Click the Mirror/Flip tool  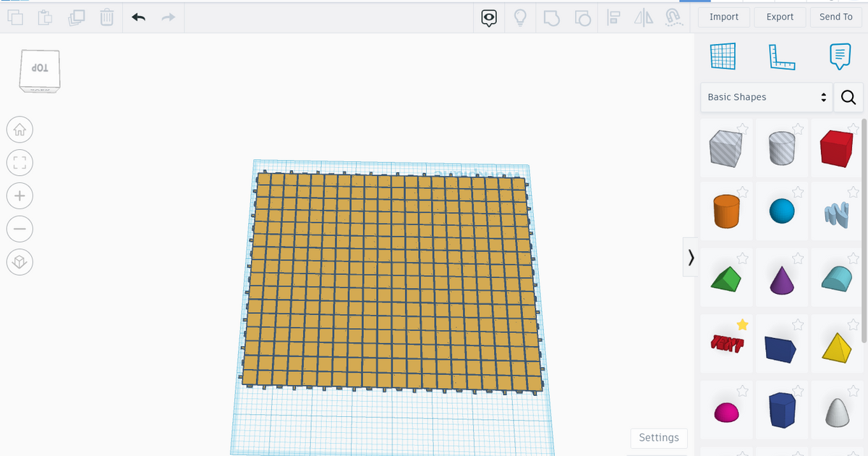pyautogui.click(x=643, y=17)
